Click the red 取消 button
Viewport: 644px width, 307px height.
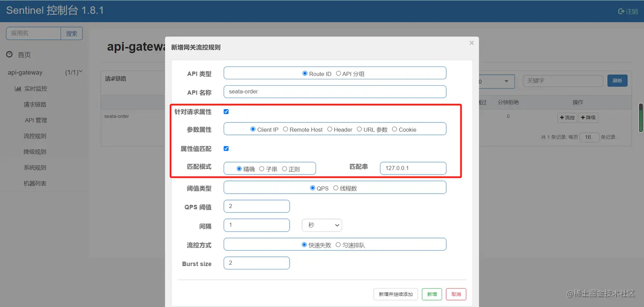pos(456,294)
